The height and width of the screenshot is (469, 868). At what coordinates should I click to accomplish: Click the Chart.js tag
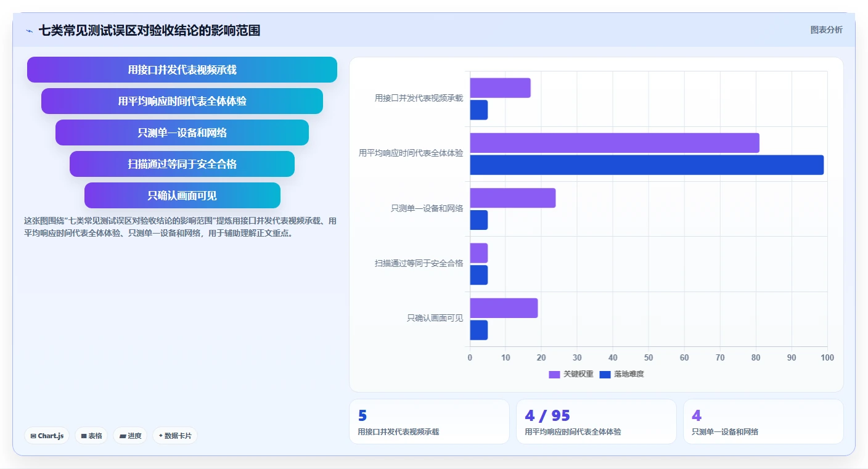point(47,436)
